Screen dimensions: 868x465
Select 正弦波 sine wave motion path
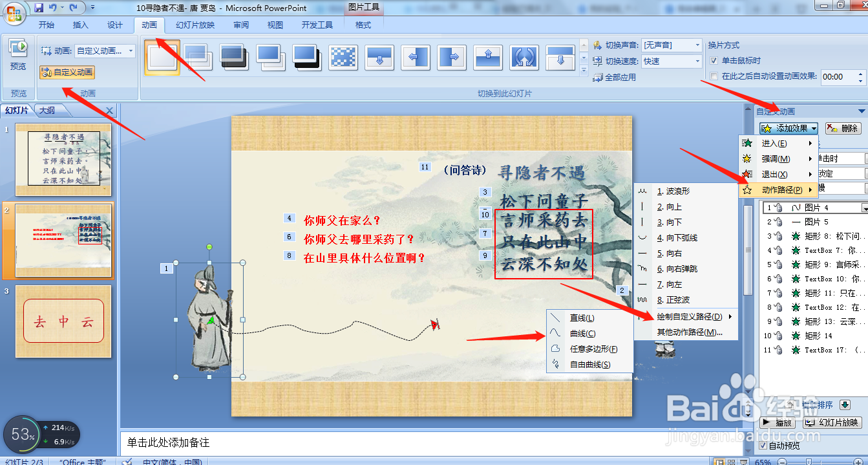point(685,300)
